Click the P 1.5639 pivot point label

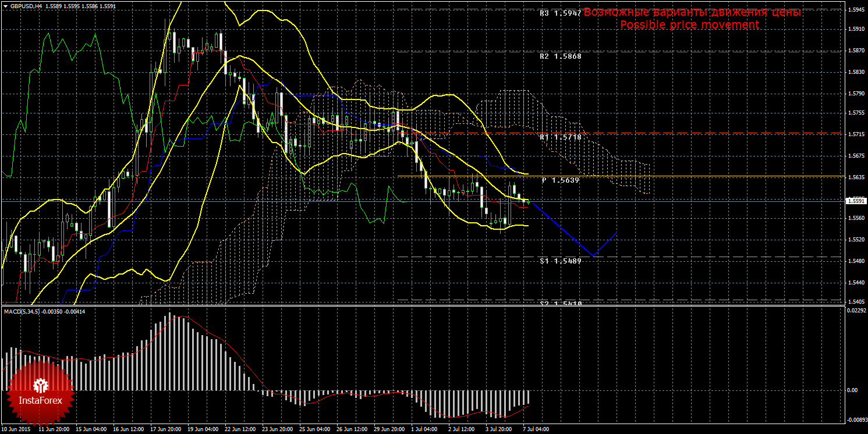561,180
